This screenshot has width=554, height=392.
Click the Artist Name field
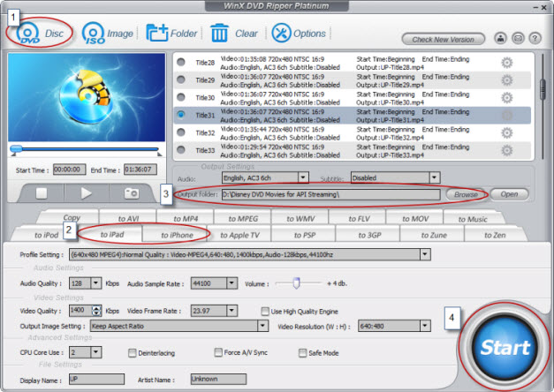(x=218, y=379)
